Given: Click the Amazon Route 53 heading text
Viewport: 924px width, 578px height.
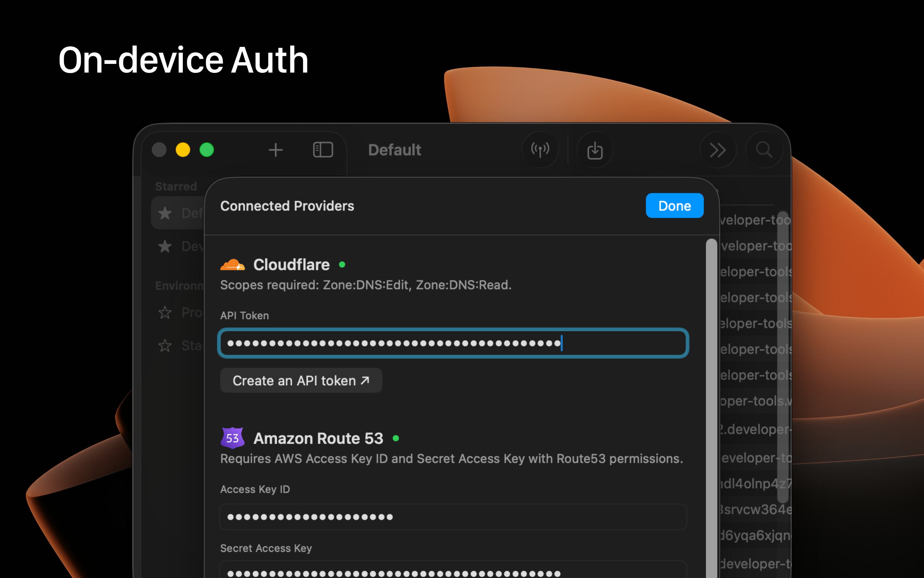Looking at the screenshot, I should pyautogui.click(x=318, y=438).
